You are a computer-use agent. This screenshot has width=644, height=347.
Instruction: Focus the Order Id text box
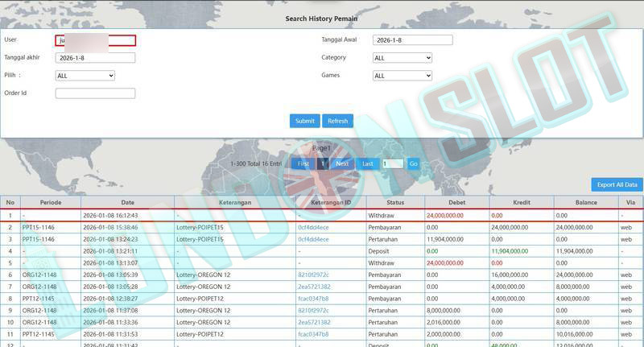tap(95, 93)
